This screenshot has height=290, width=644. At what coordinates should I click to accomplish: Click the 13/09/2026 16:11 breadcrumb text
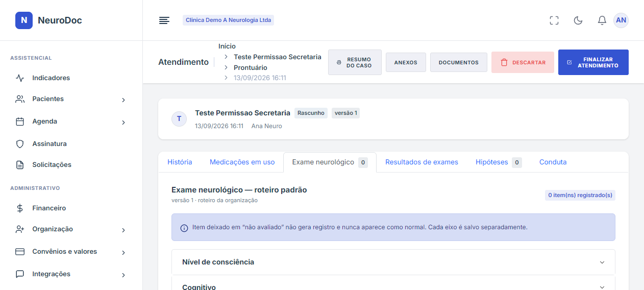[260, 78]
